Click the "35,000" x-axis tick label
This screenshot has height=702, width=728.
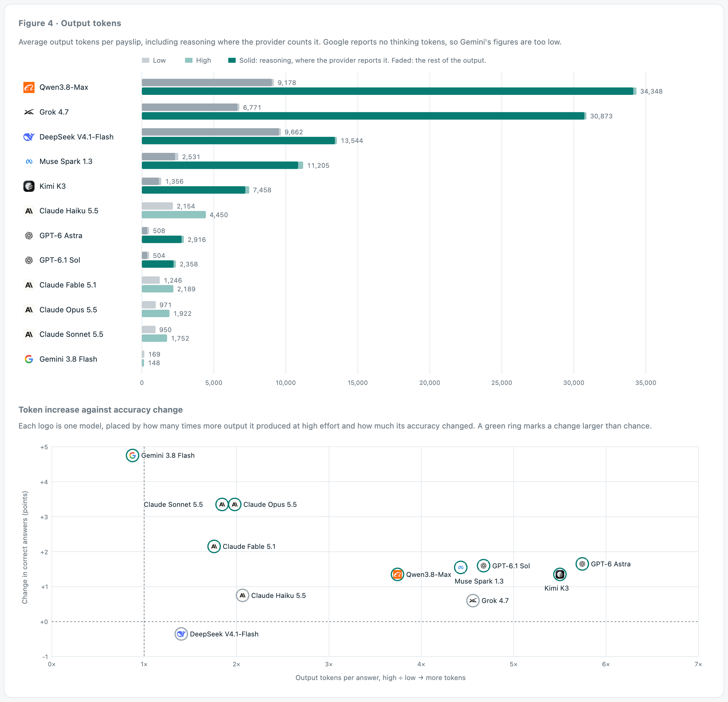[x=646, y=383]
